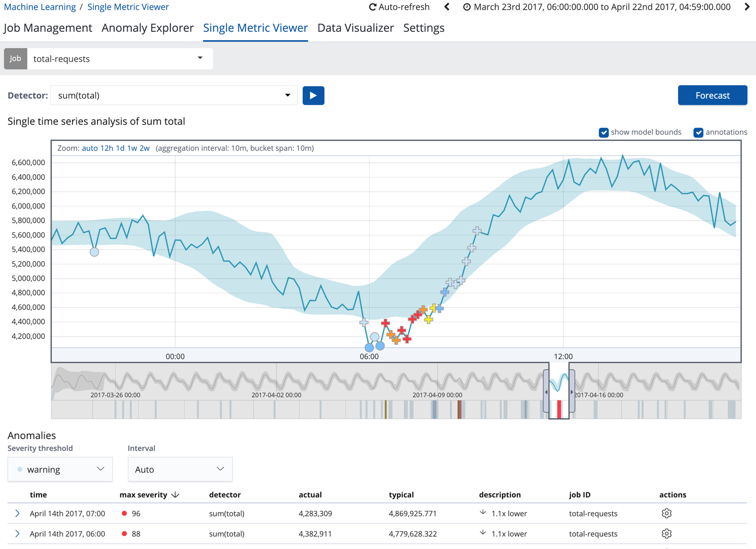This screenshot has width=756, height=549.
Task: Click the Forecast button
Action: coord(712,96)
